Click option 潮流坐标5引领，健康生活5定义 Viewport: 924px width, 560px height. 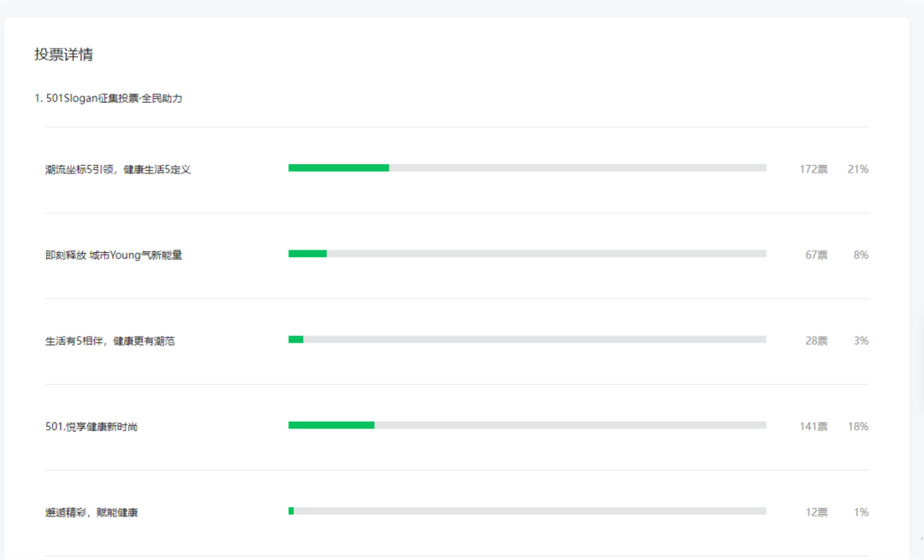[118, 169]
